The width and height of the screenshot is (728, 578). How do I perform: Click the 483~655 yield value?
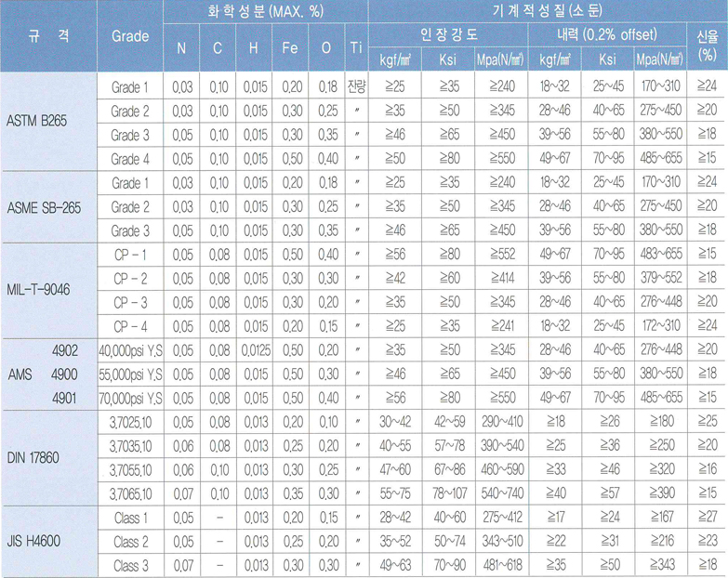[x=661, y=254]
